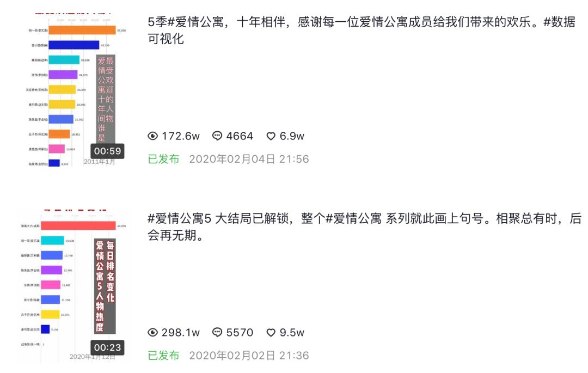Viewport: 588px width, 373px height.
Task: Click the views eye icon beside 298.1w
Action: [x=152, y=332]
